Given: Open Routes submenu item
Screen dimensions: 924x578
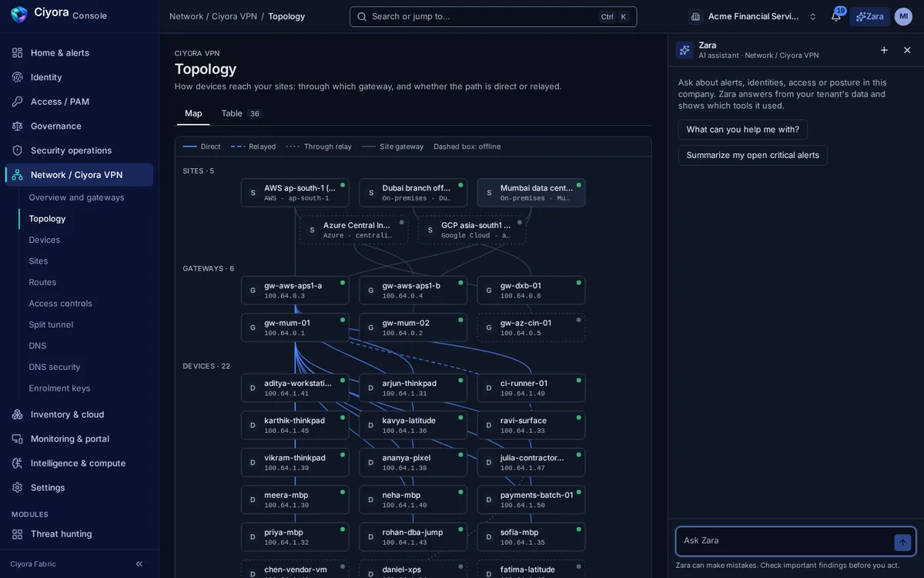Looking at the screenshot, I should [42, 282].
